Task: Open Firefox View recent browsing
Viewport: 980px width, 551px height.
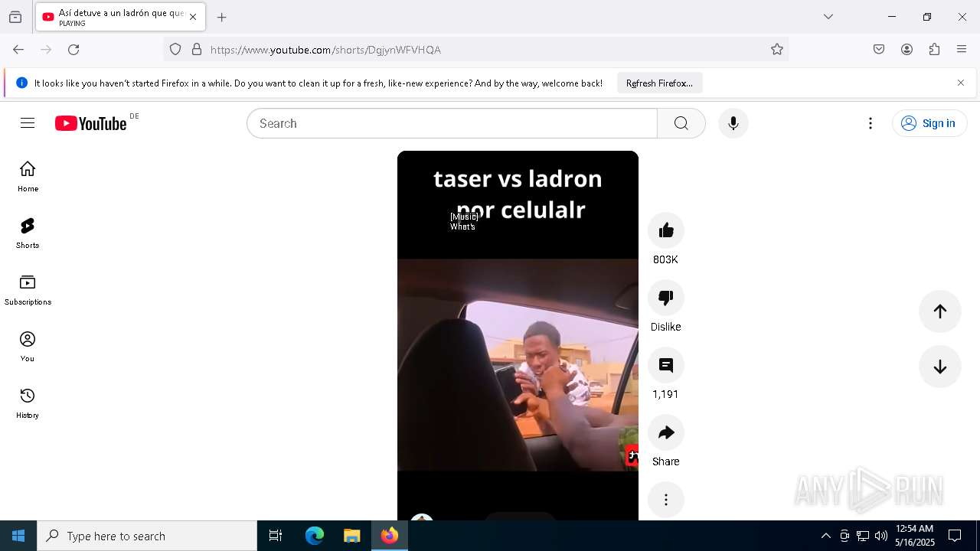Action: pos(15,17)
